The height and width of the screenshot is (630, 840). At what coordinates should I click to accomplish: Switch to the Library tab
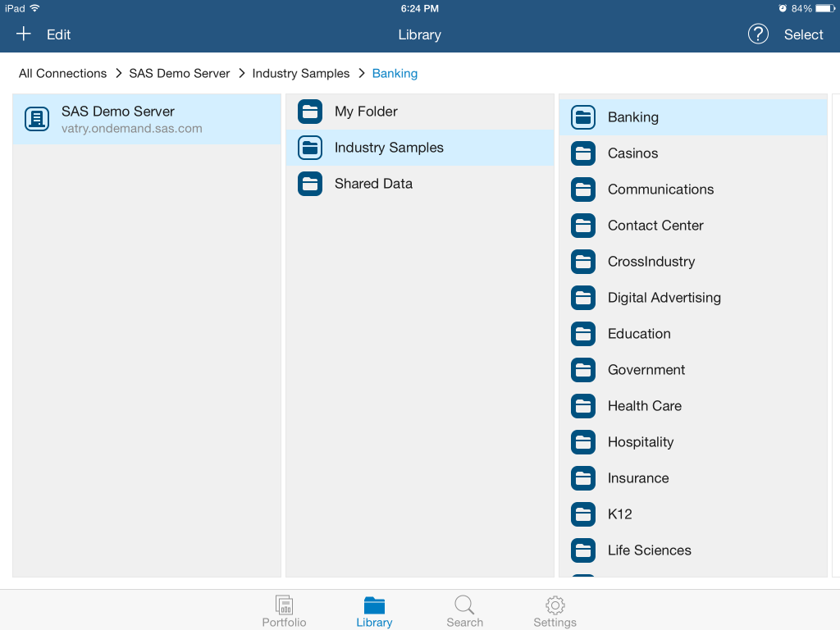tap(374, 611)
